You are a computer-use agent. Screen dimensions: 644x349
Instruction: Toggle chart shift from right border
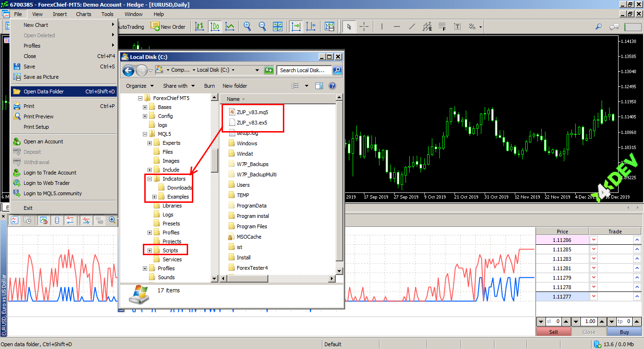click(x=311, y=27)
